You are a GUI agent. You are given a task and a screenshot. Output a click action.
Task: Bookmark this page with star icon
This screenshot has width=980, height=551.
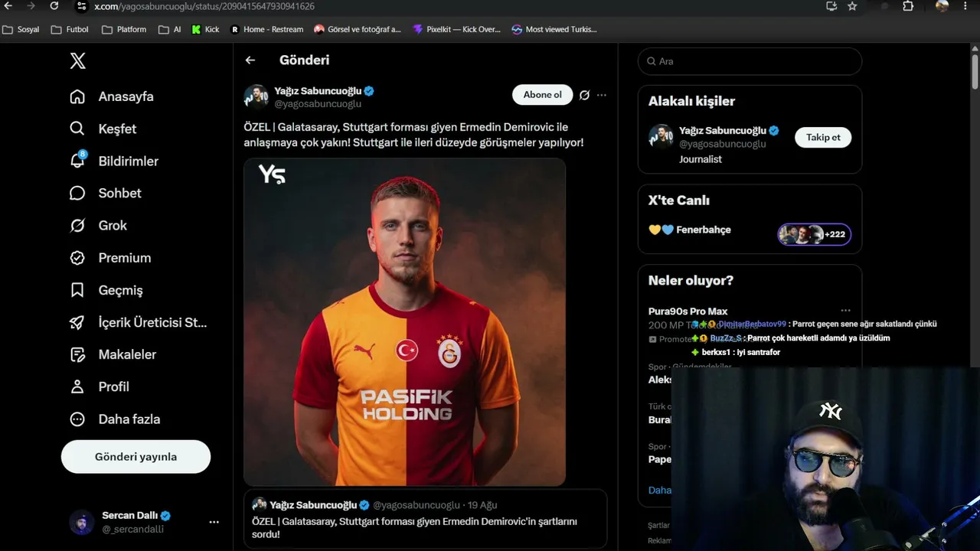pos(852,6)
